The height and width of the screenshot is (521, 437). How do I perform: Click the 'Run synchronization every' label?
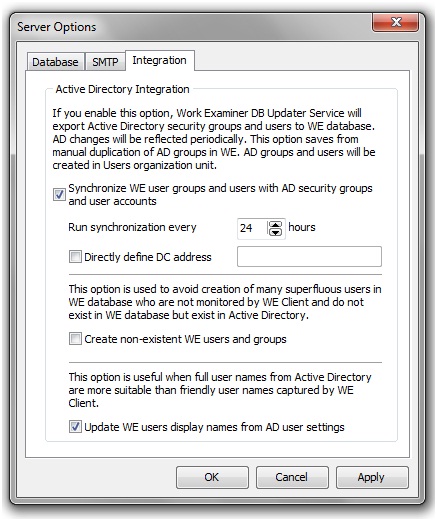click(x=132, y=227)
